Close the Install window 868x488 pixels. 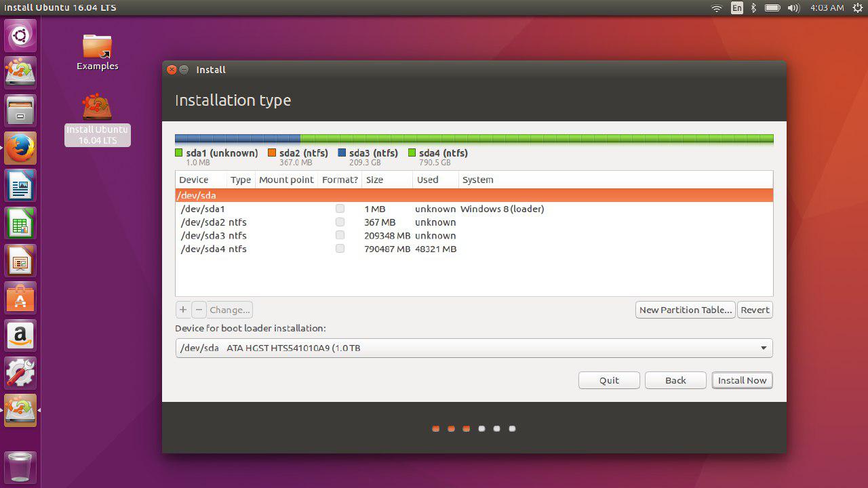click(172, 70)
